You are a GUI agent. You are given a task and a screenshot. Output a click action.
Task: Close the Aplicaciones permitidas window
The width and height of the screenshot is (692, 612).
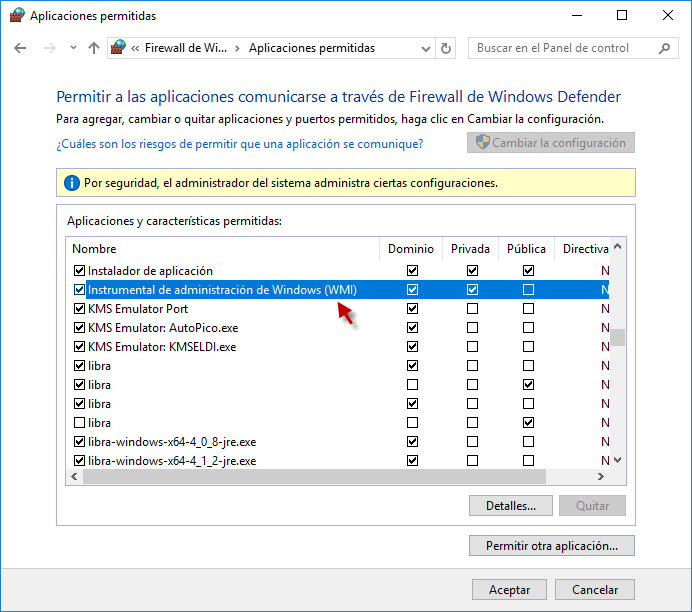668,15
